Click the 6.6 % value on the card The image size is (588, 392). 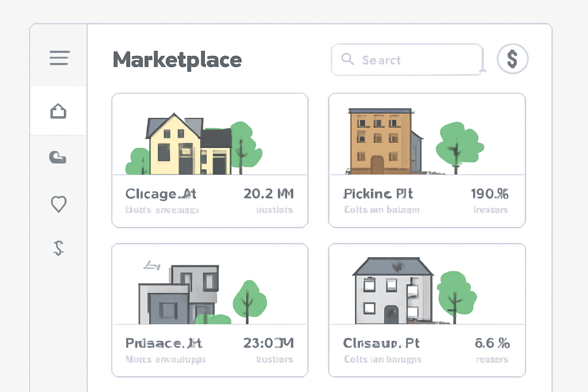pos(492,343)
